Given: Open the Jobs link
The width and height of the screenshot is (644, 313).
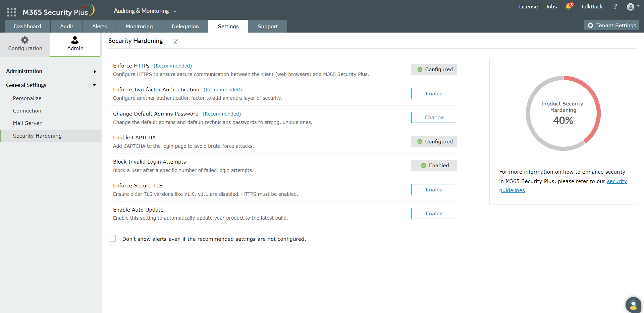Looking at the screenshot, I should (551, 7).
